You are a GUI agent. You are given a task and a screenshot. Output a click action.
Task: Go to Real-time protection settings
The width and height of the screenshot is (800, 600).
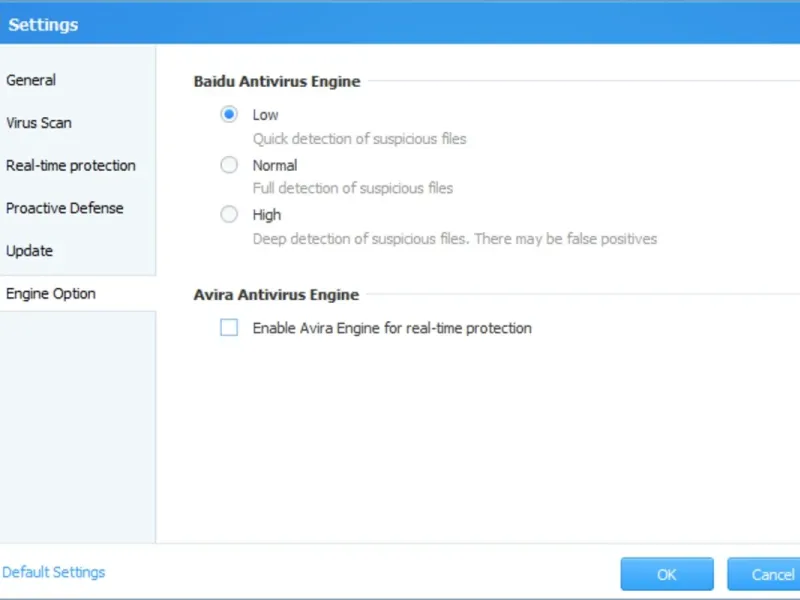tap(71, 166)
